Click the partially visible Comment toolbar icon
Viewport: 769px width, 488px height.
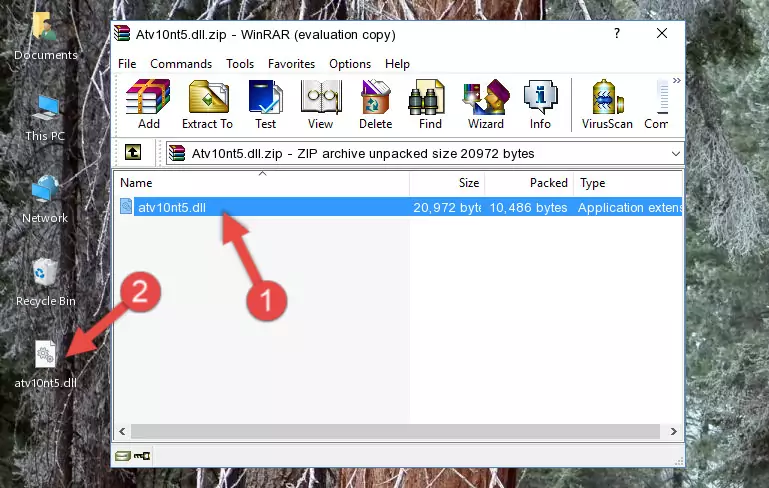(656, 104)
